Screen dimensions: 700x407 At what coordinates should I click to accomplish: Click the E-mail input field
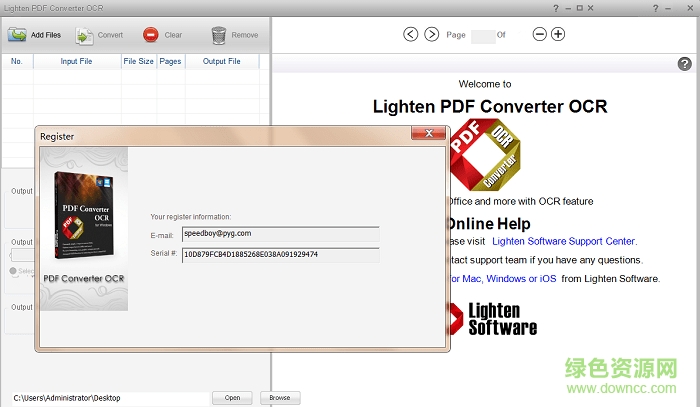281,234
